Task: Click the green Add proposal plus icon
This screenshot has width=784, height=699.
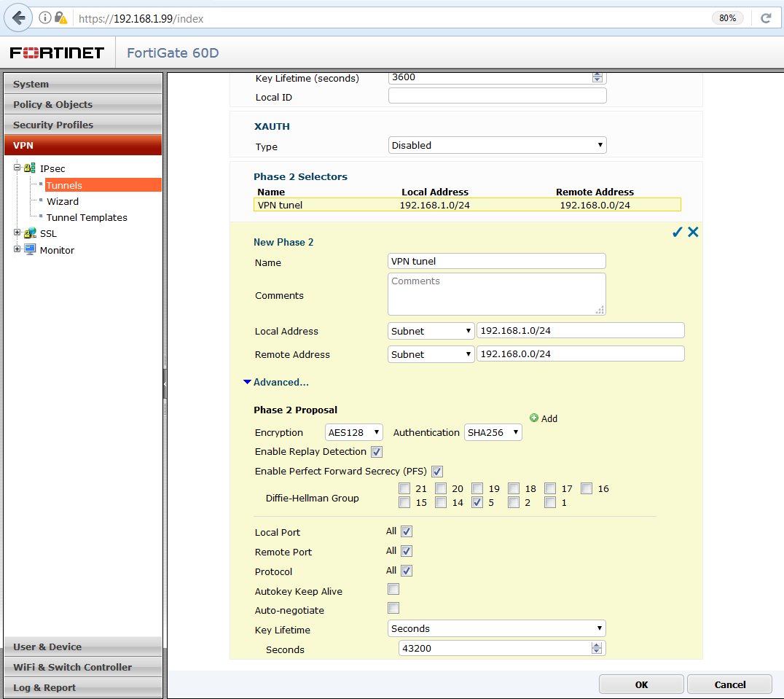Action: [534, 418]
